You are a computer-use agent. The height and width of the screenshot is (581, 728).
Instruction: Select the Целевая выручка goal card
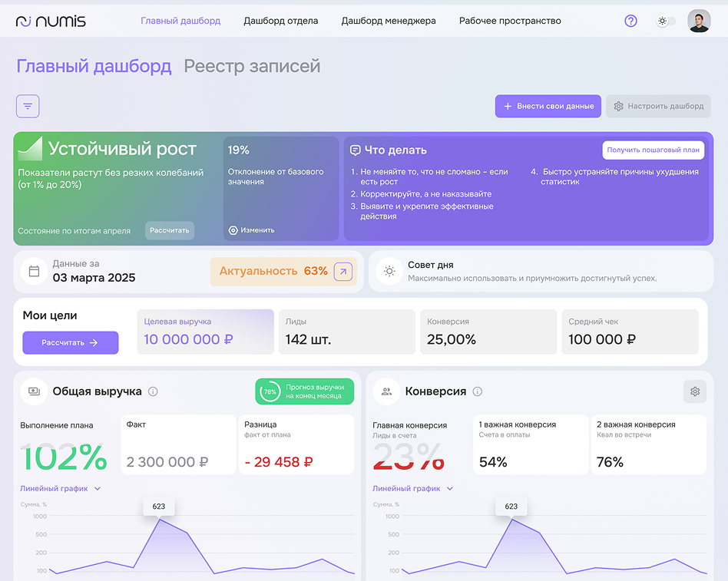205,332
